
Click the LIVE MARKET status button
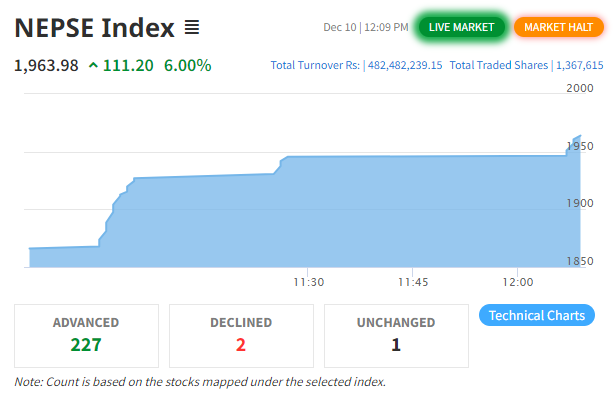(x=461, y=27)
